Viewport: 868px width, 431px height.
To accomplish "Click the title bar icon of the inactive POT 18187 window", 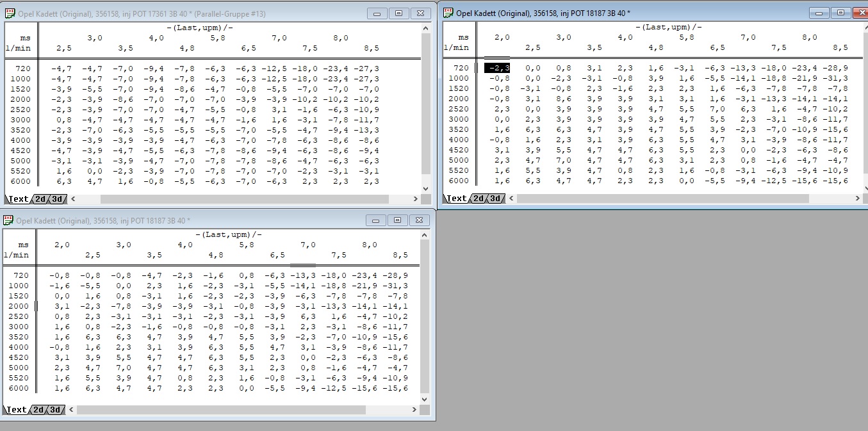I will click(8, 220).
